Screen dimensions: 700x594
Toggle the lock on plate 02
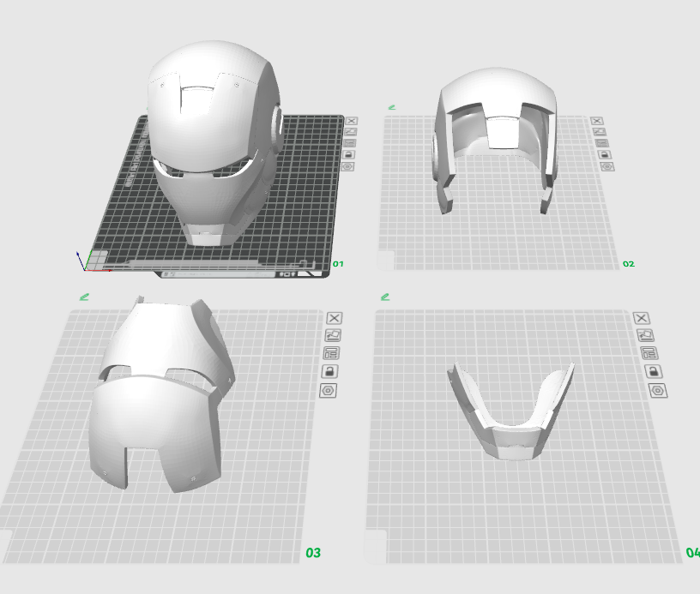click(604, 155)
